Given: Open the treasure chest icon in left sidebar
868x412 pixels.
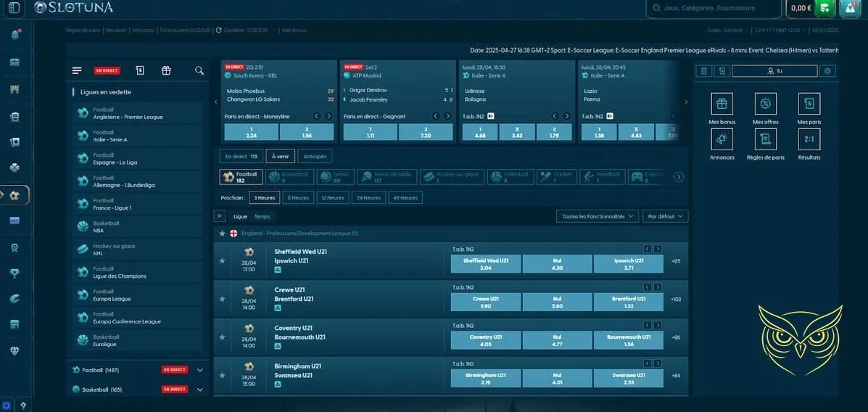Looking at the screenshot, I should [x=15, y=62].
